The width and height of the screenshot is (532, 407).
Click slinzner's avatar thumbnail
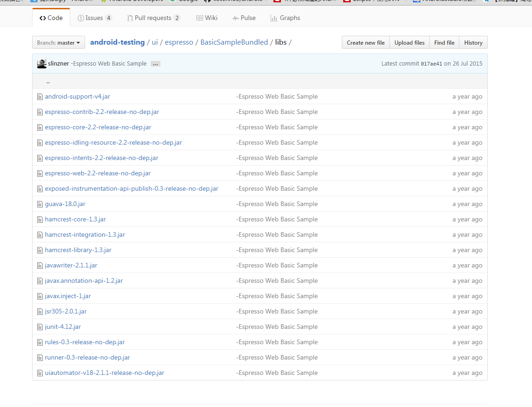point(41,64)
